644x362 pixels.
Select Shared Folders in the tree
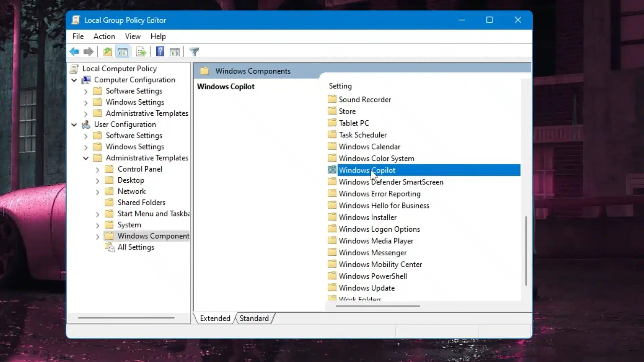pos(142,202)
